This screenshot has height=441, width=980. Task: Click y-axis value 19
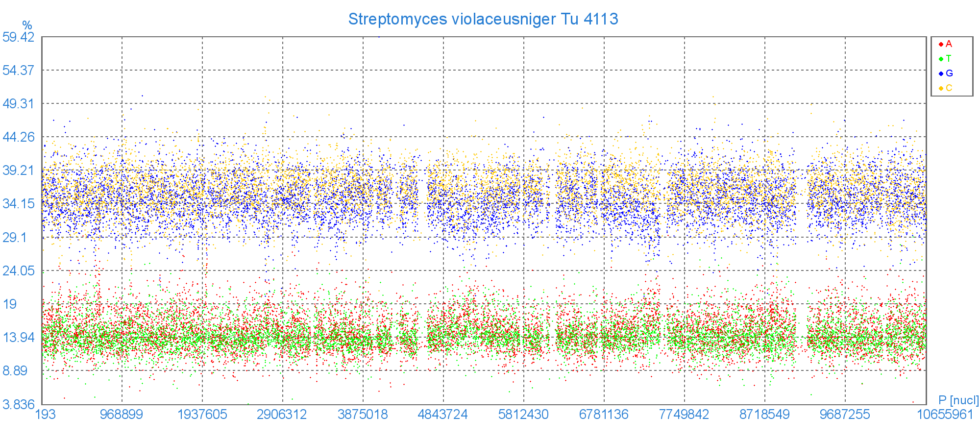pyautogui.click(x=10, y=304)
